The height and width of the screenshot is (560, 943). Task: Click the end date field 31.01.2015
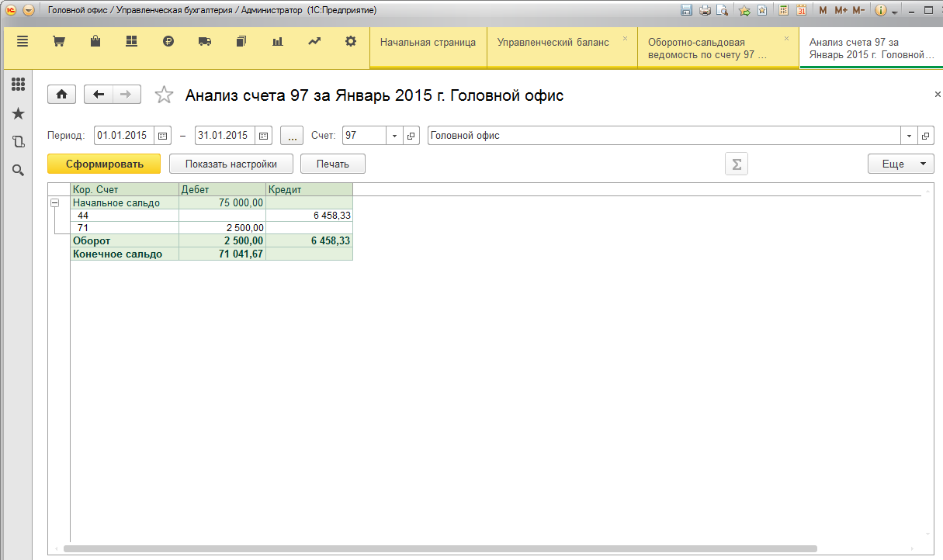coord(225,136)
